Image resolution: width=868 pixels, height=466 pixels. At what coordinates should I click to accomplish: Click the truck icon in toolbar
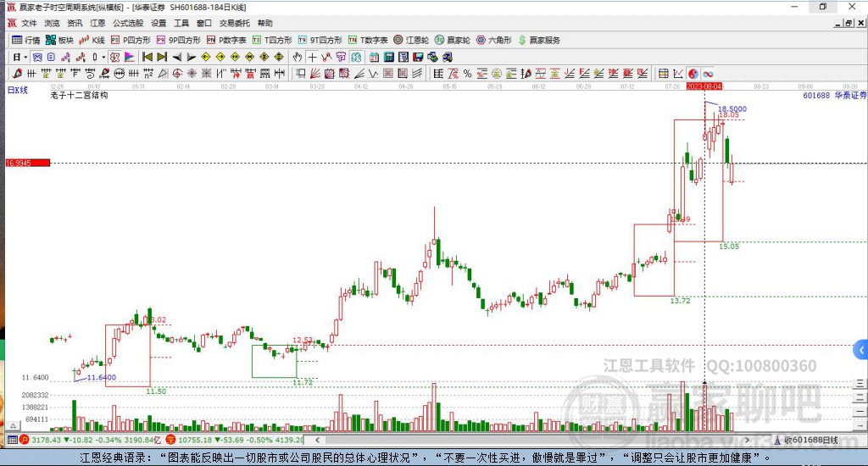(448, 57)
